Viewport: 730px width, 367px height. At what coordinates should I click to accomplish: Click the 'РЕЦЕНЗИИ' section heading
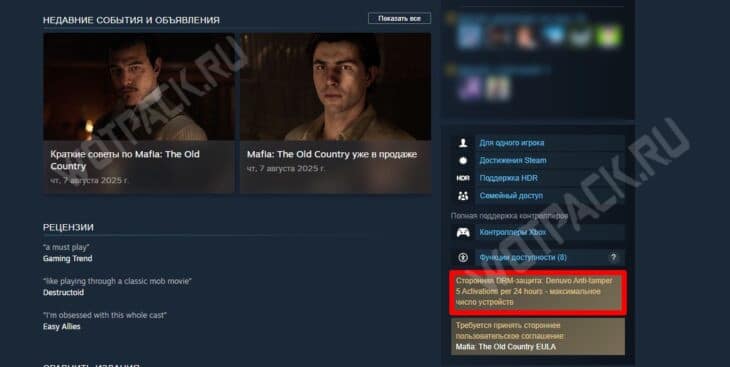[68, 227]
